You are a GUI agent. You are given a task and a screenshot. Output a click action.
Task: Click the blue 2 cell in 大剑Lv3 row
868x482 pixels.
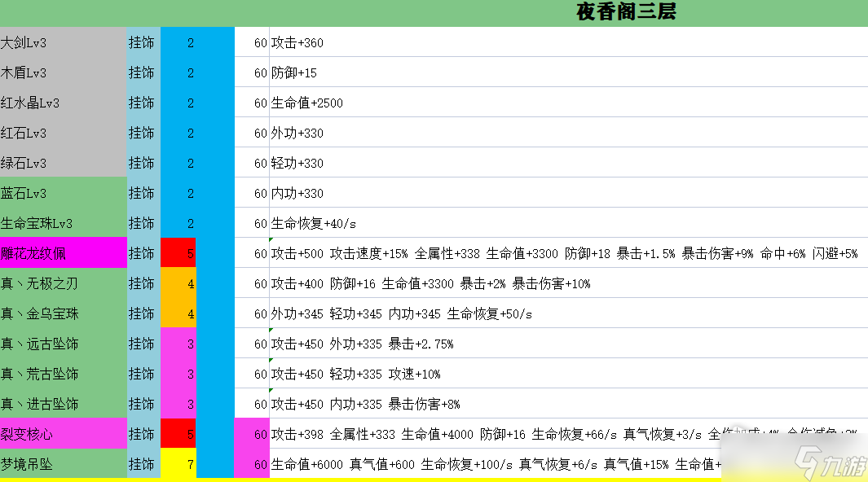coord(178,42)
